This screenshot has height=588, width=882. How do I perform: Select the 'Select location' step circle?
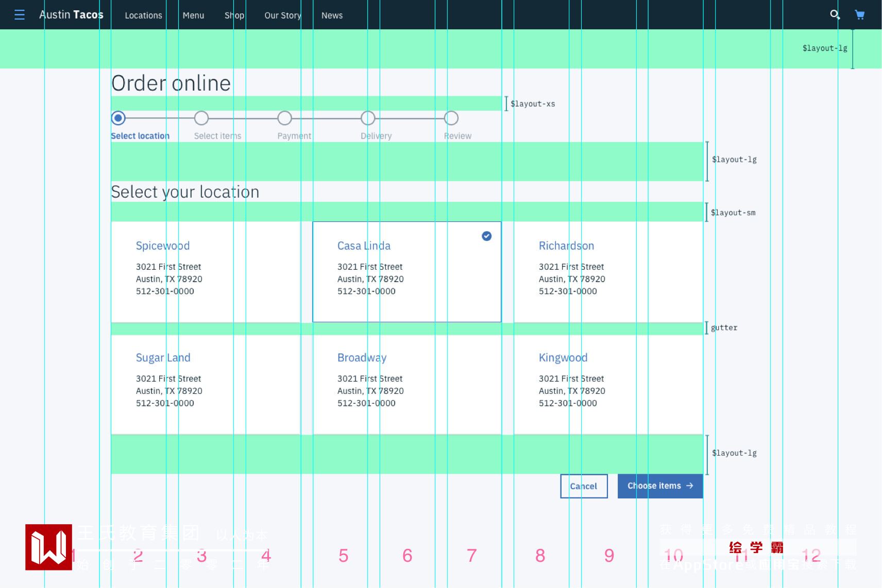pyautogui.click(x=118, y=118)
